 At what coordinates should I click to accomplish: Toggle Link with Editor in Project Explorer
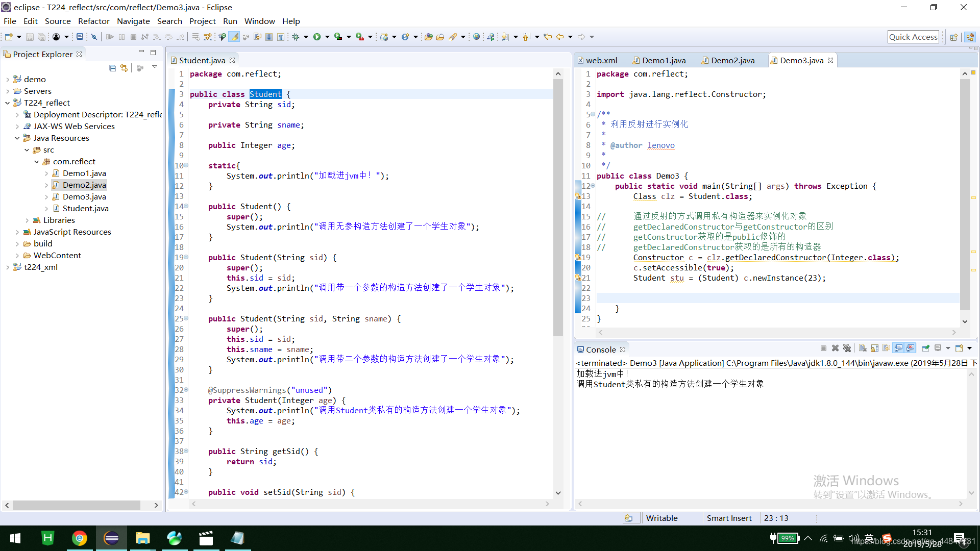click(x=124, y=68)
